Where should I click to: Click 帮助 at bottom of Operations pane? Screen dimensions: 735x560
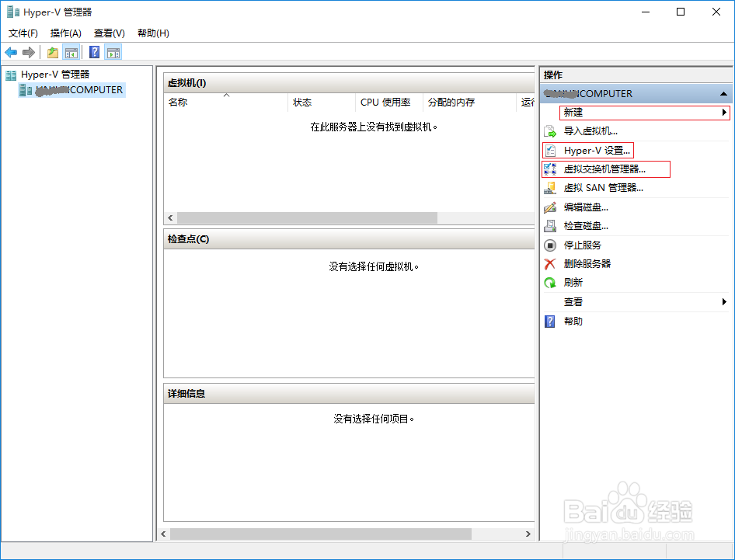click(573, 321)
